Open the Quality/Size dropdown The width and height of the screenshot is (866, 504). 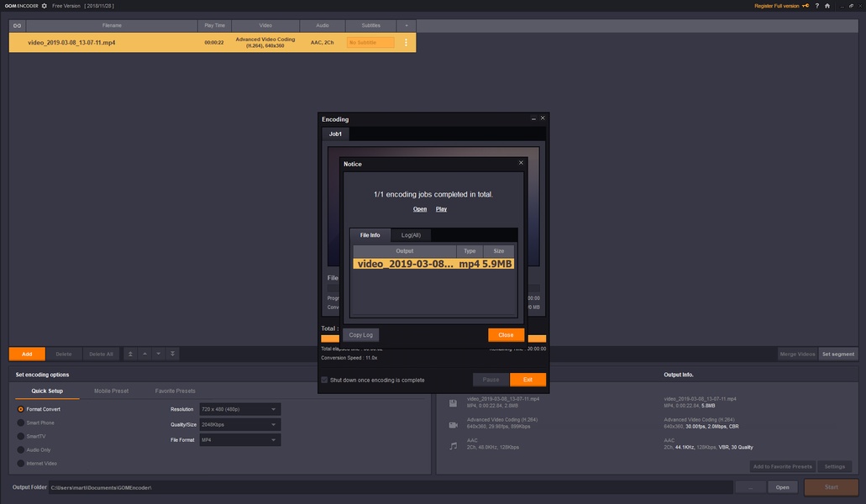(x=239, y=424)
